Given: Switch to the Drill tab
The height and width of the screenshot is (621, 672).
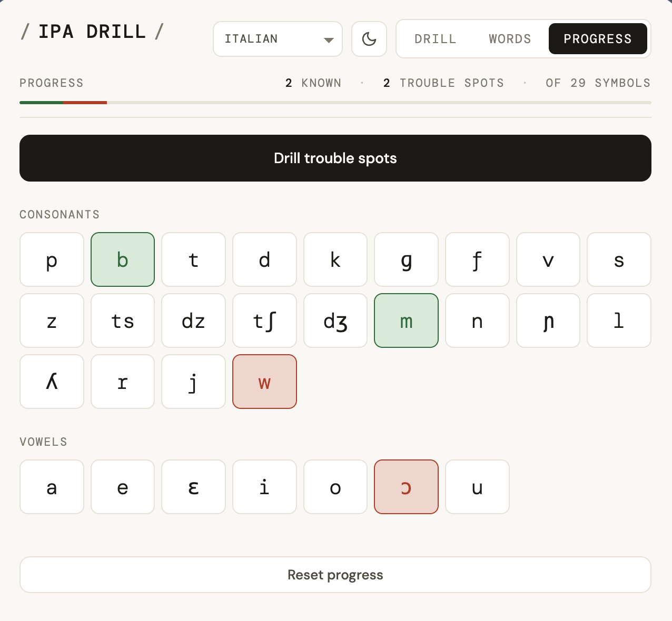Looking at the screenshot, I should pyautogui.click(x=435, y=39).
